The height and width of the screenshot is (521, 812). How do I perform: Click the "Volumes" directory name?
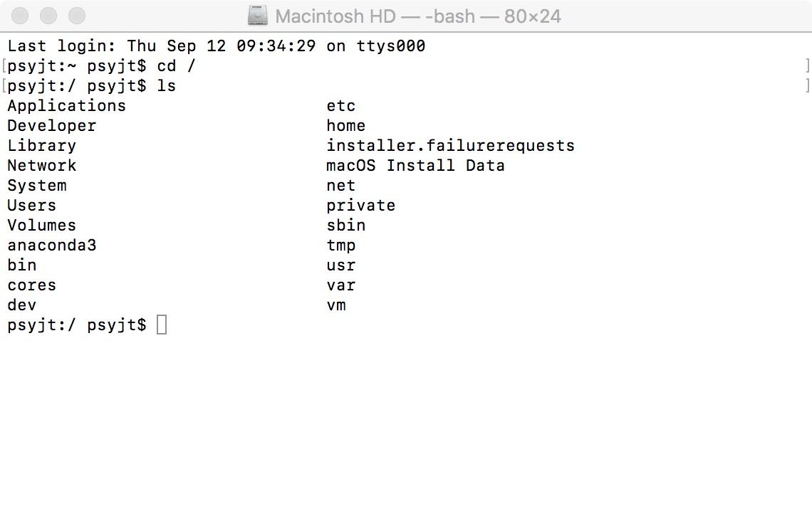(41, 226)
